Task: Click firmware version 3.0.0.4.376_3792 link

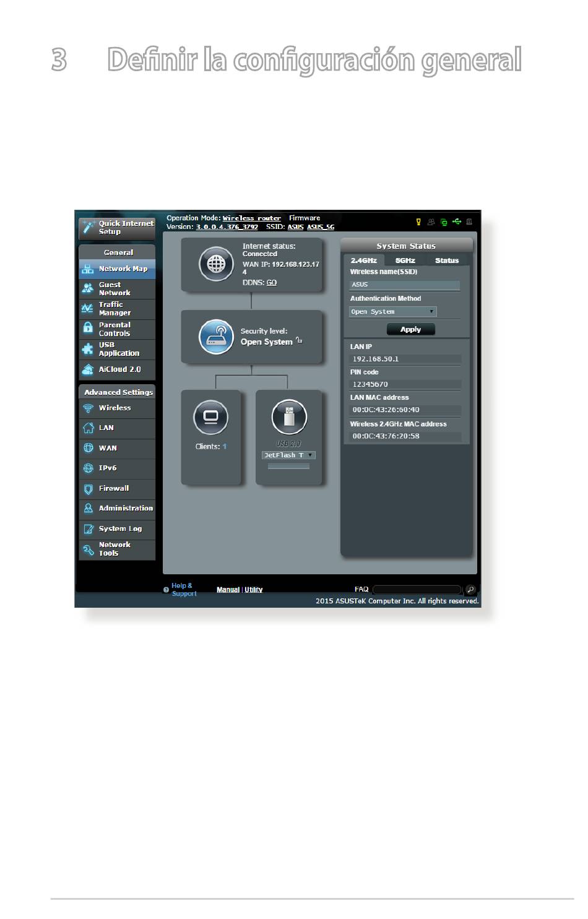Action: 227,227
